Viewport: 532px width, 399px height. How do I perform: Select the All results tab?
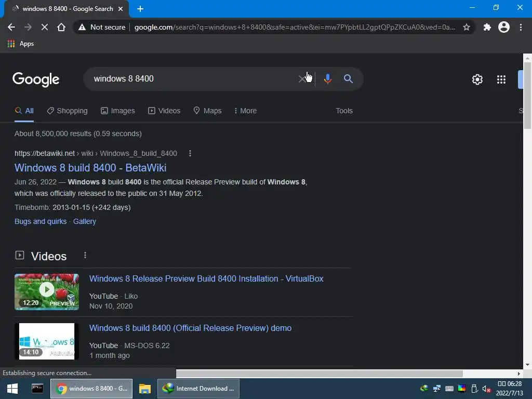(24, 111)
